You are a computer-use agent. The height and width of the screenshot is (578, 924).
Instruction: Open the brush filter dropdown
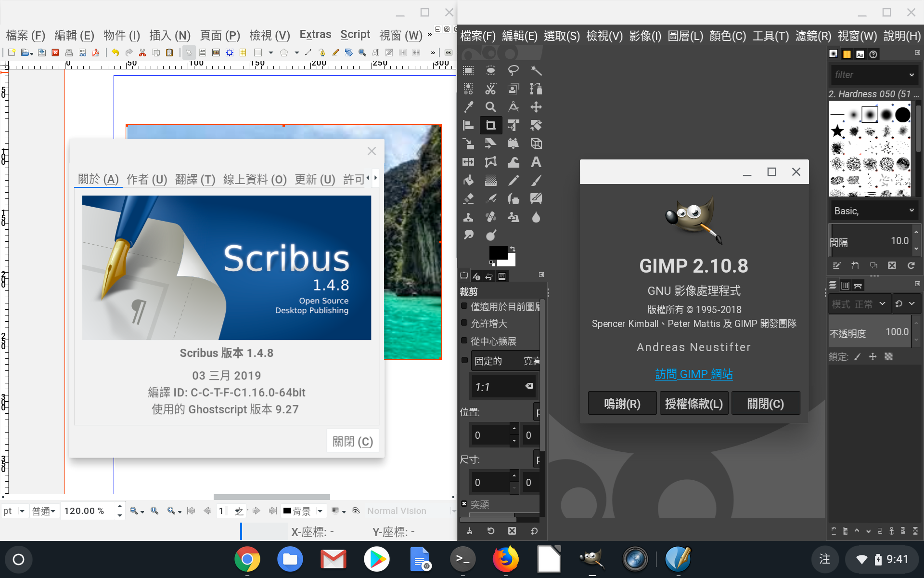click(911, 75)
